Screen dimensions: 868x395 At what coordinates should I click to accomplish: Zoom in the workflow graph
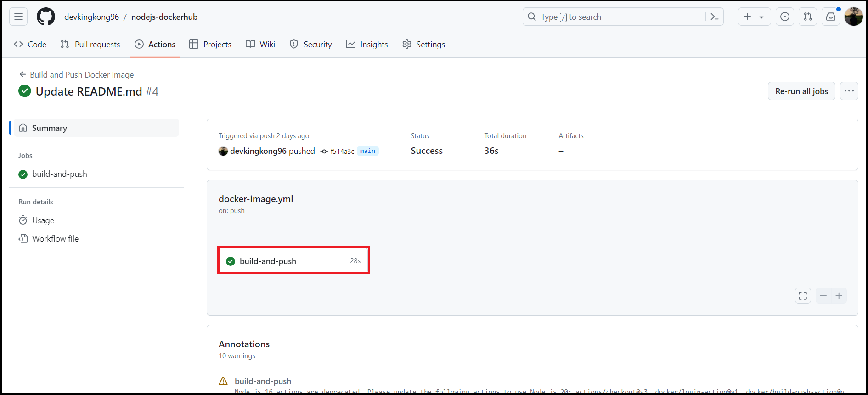pyautogui.click(x=839, y=296)
